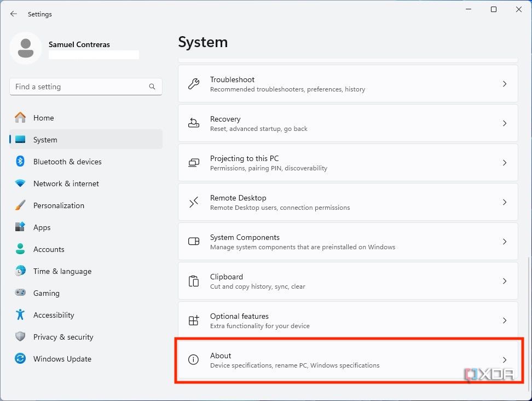Open the About row chevron
The width and height of the screenshot is (532, 401).
(505, 359)
